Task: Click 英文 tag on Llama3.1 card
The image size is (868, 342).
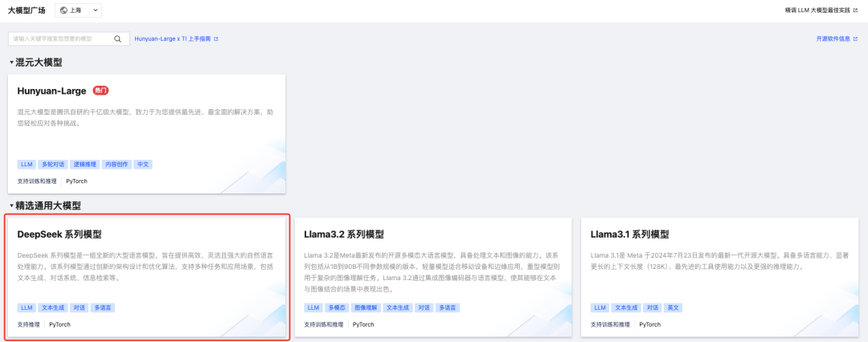Action: tap(674, 307)
